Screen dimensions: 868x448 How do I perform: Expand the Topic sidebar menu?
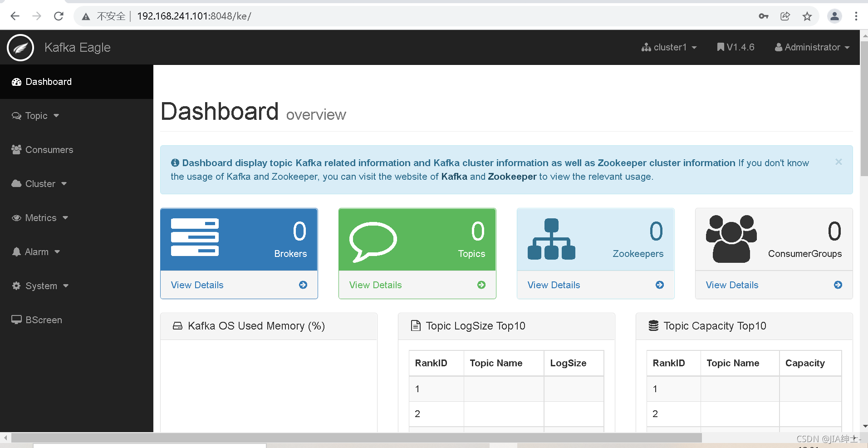(77, 116)
